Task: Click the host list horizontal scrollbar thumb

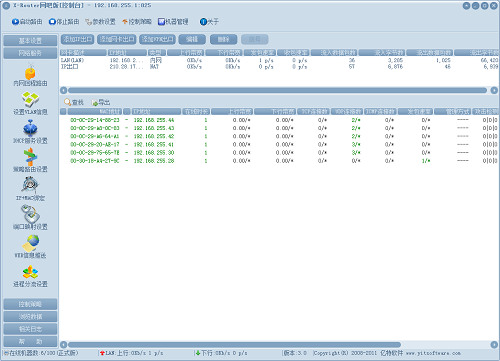Action: pos(234,344)
